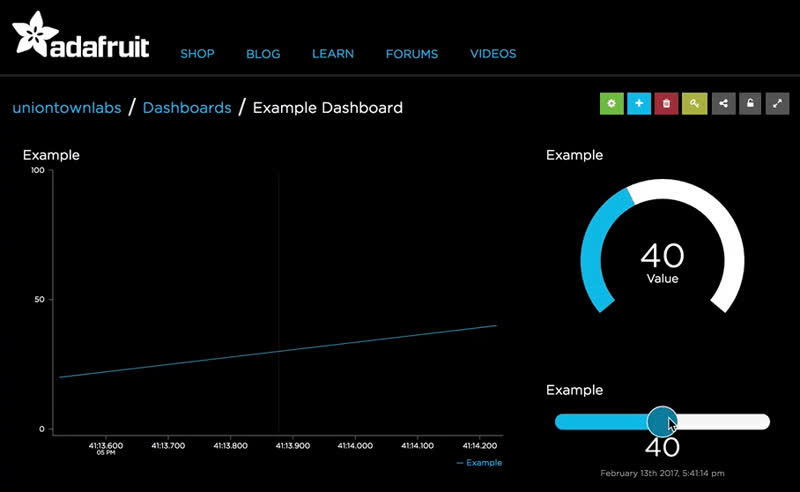Open the yellow key icon button
800x492 pixels.
coord(694,104)
